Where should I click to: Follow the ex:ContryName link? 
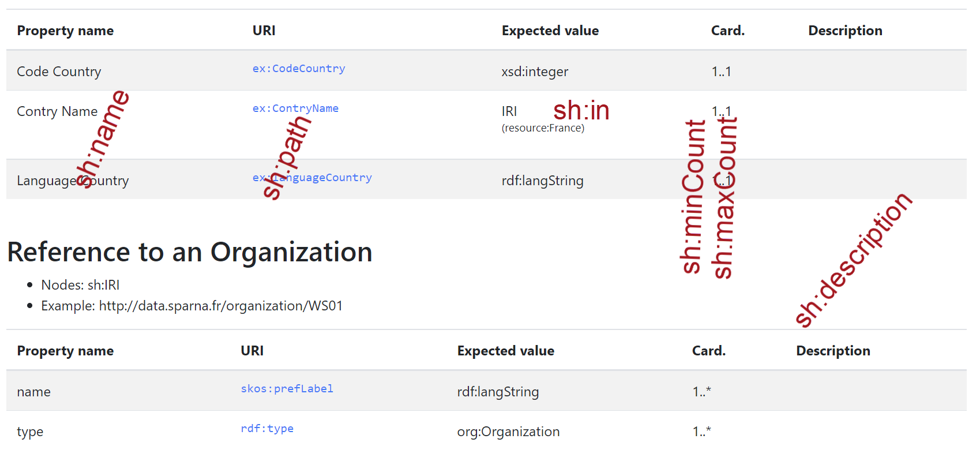point(295,108)
